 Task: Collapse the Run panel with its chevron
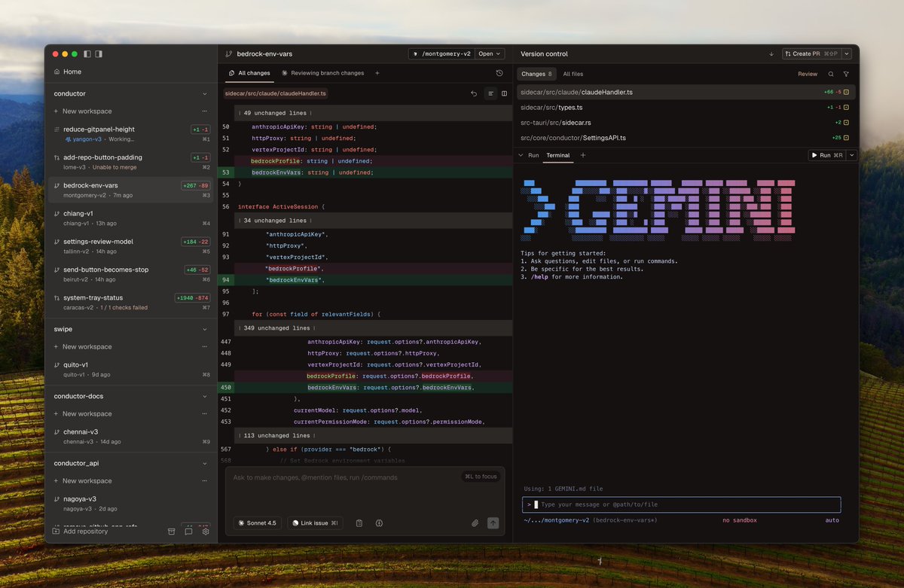(x=521, y=155)
